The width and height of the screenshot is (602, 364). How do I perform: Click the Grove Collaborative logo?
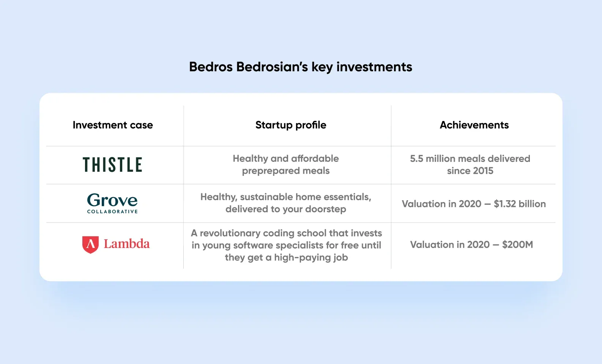coord(112,204)
